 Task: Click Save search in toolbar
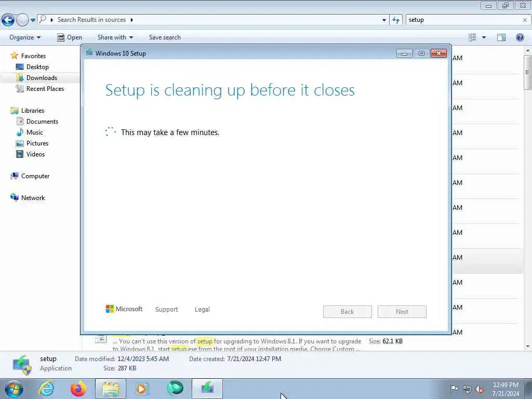click(x=165, y=37)
